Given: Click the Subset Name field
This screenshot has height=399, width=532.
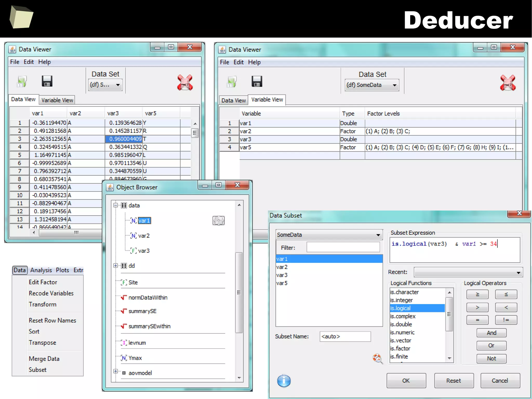Looking at the screenshot, I should (345, 336).
